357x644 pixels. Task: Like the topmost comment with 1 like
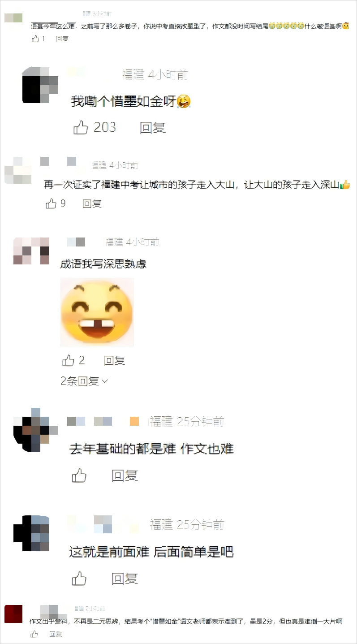coord(35,39)
